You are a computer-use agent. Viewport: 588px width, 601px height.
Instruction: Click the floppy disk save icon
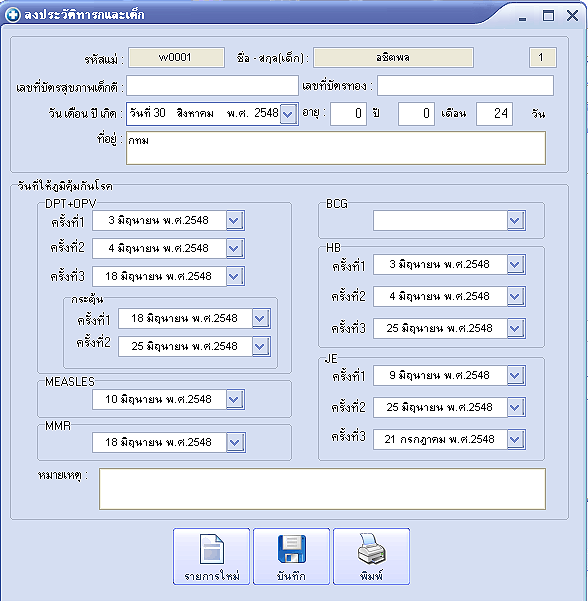pyautogui.click(x=291, y=549)
